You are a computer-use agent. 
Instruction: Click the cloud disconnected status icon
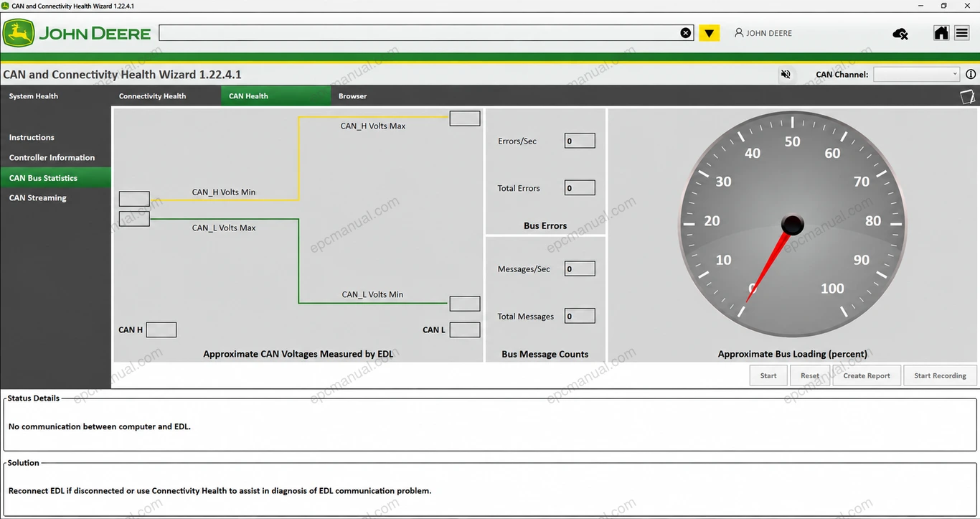900,34
